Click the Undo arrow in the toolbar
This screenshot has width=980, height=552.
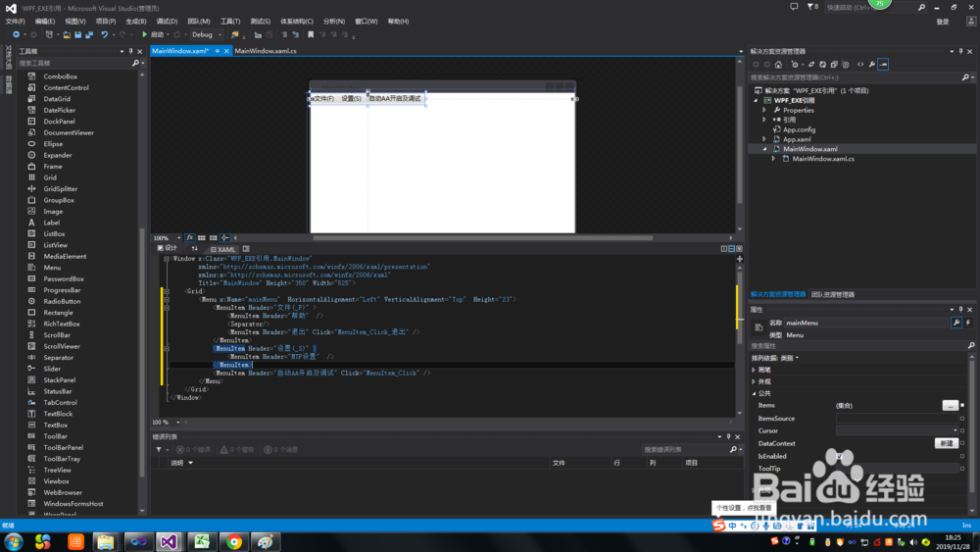coord(105,35)
